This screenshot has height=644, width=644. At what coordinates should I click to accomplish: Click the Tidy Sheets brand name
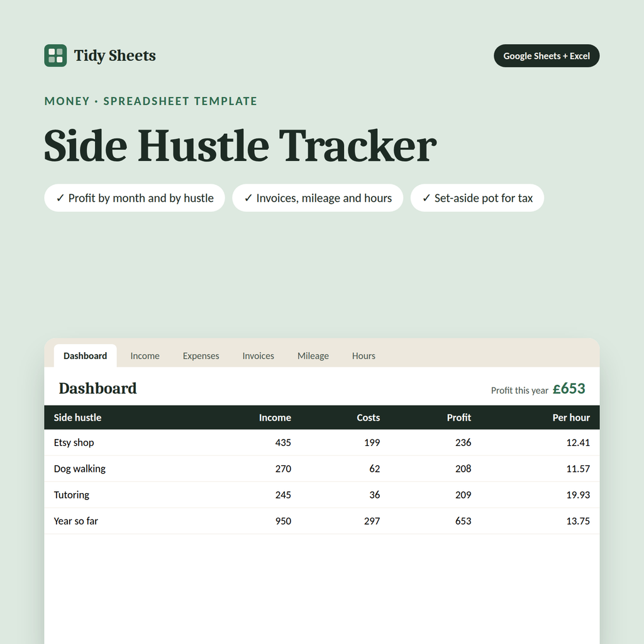click(x=114, y=55)
